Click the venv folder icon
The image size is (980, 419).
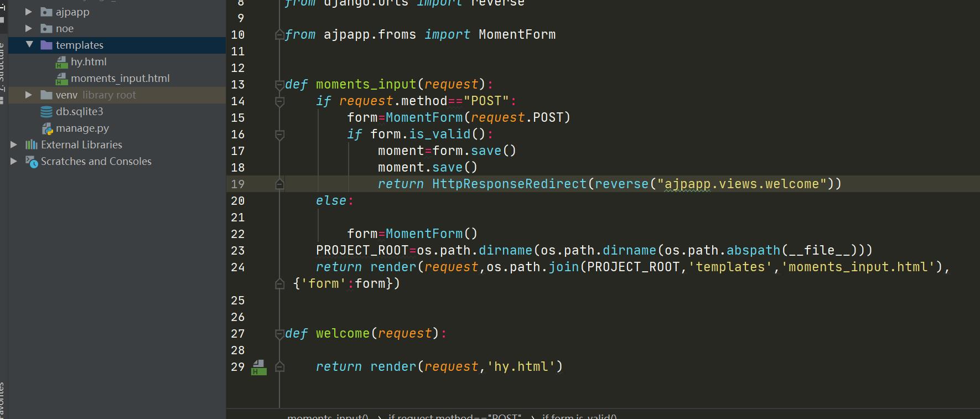(x=46, y=95)
